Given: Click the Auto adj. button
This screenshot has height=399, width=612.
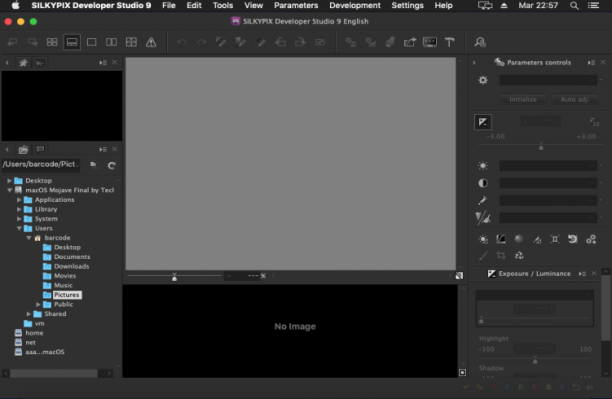Looking at the screenshot, I should click(575, 100).
